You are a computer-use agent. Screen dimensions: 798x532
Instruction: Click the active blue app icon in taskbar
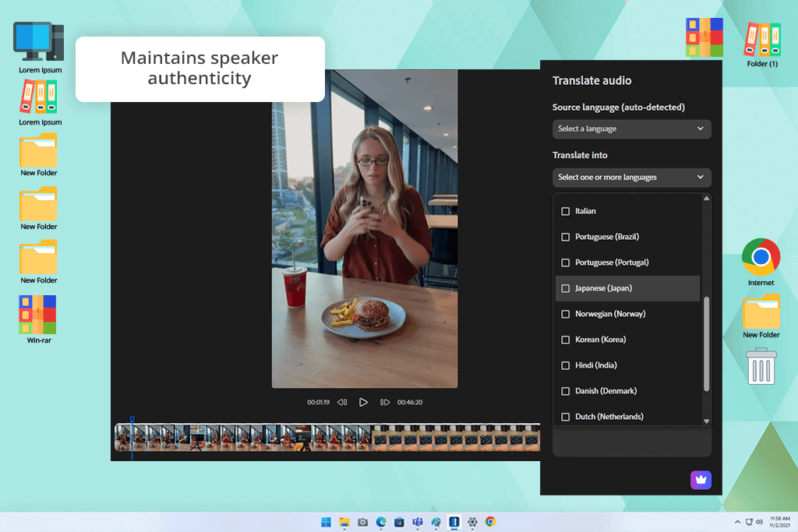tap(454, 522)
